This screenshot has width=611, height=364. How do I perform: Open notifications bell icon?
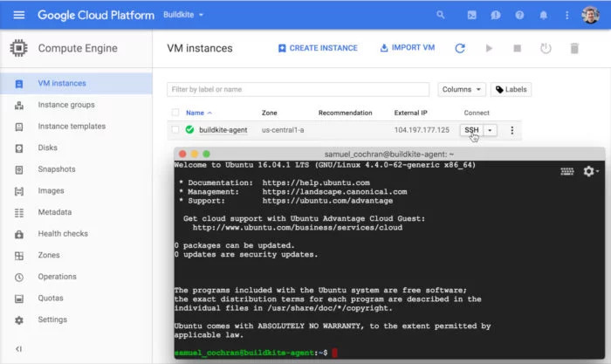543,15
